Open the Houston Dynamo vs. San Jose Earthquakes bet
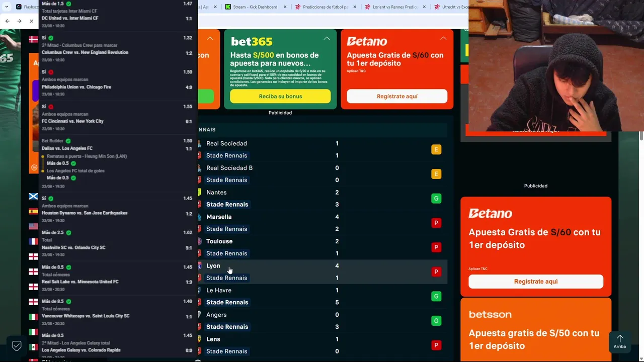The height and width of the screenshot is (362, 644). point(85,213)
